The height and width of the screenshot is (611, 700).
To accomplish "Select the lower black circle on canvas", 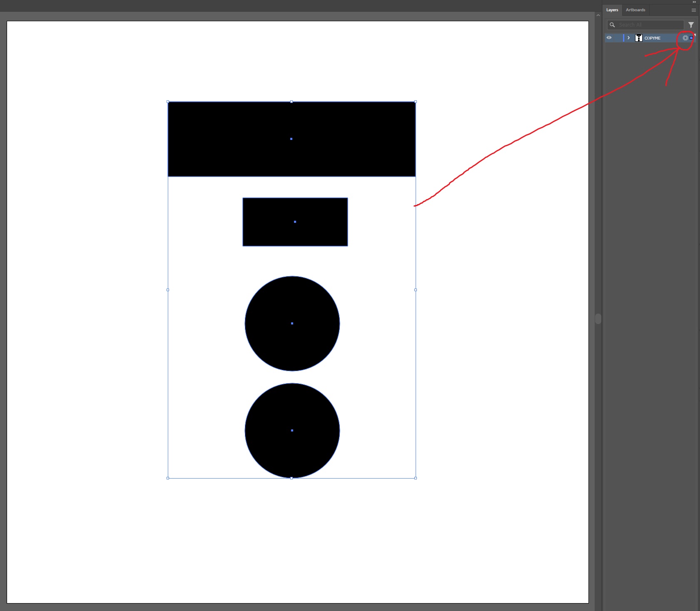I will click(292, 431).
